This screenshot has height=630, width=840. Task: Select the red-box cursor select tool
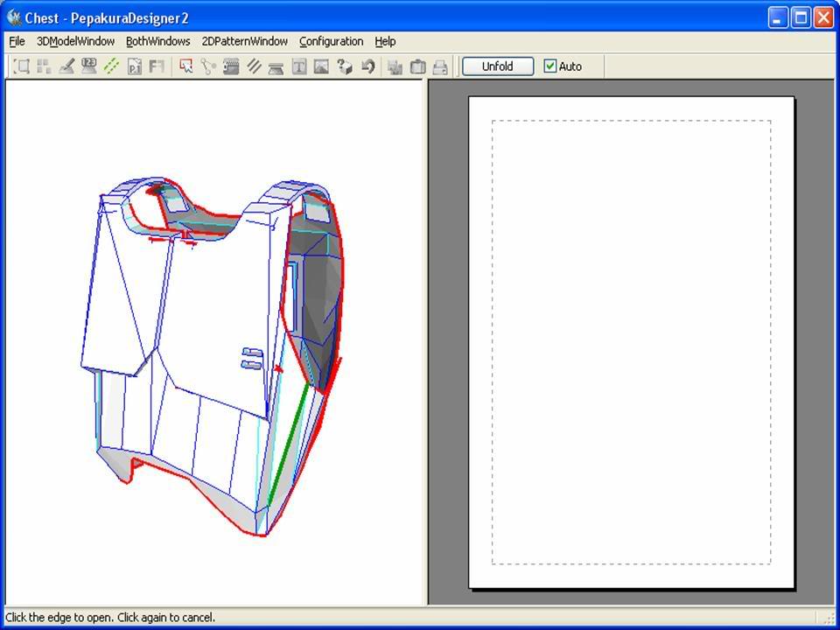185,66
